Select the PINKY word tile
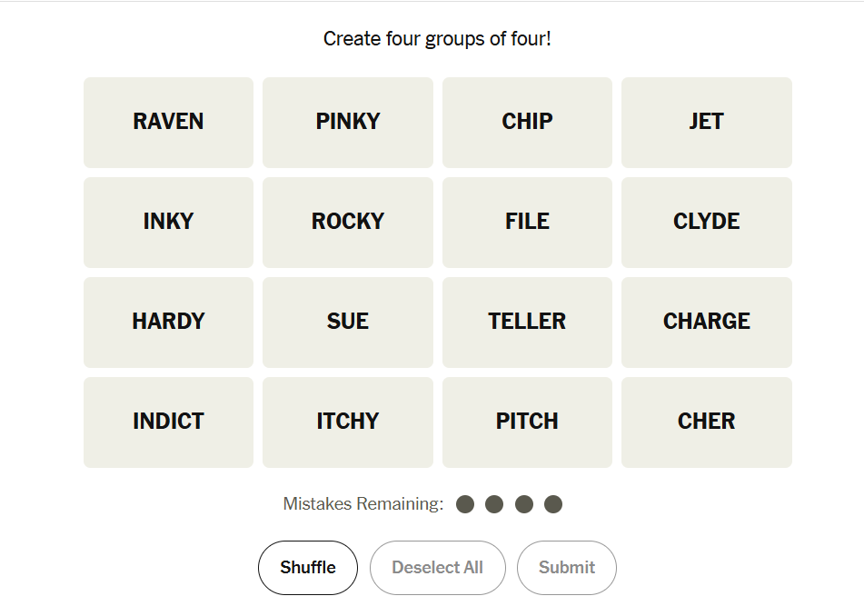This screenshot has width=864, height=616. [348, 123]
